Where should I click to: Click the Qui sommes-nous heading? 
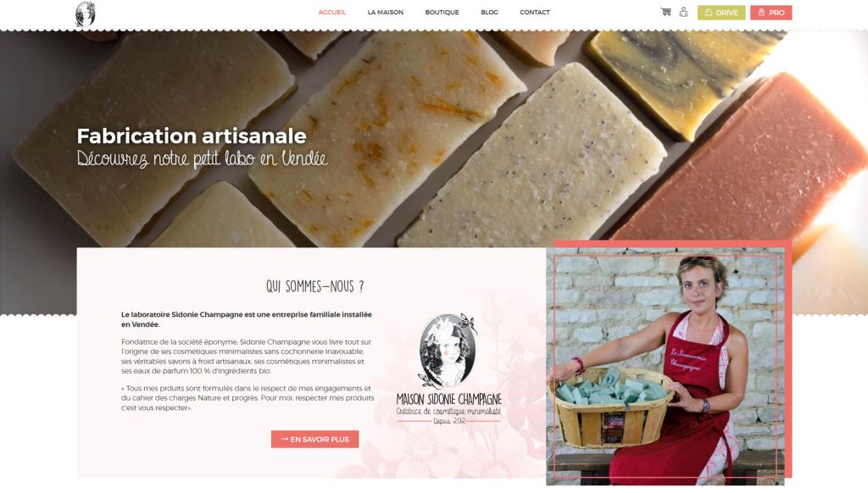pyautogui.click(x=315, y=286)
